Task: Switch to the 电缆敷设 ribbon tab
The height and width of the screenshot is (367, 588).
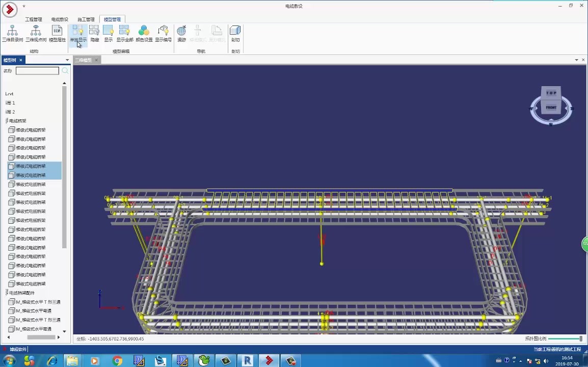Action: click(x=60, y=19)
